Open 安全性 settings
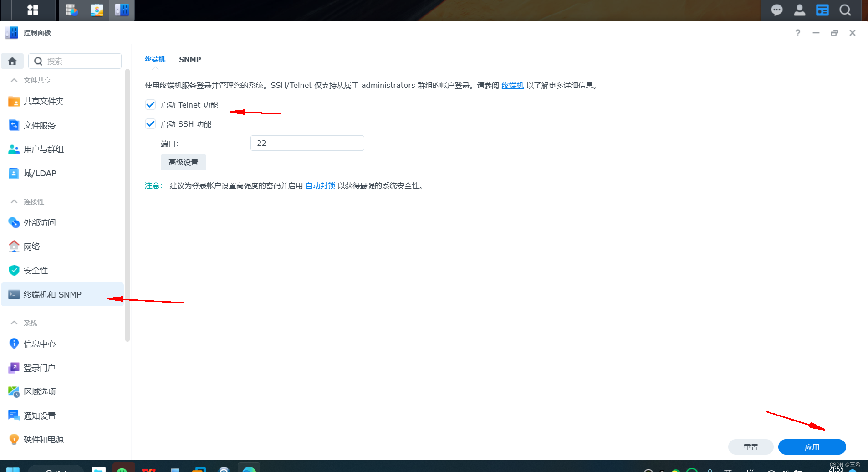This screenshot has height=472, width=868. [35, 270]
